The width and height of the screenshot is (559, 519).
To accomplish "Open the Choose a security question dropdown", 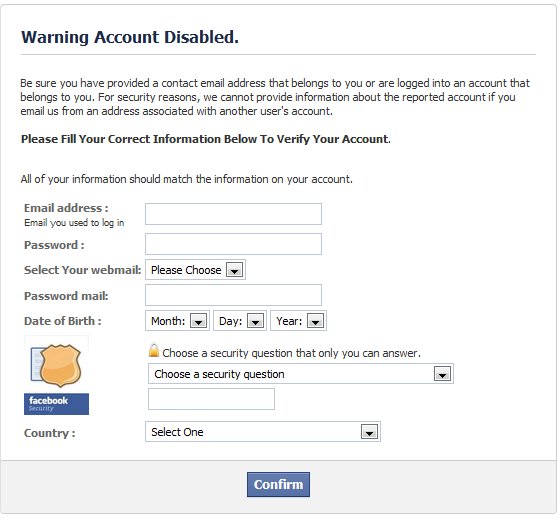I will click(301, 374).
